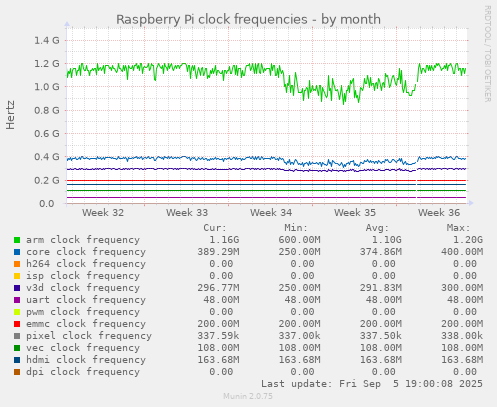Click v3d clock average value 291.83M

click(381, 288)
